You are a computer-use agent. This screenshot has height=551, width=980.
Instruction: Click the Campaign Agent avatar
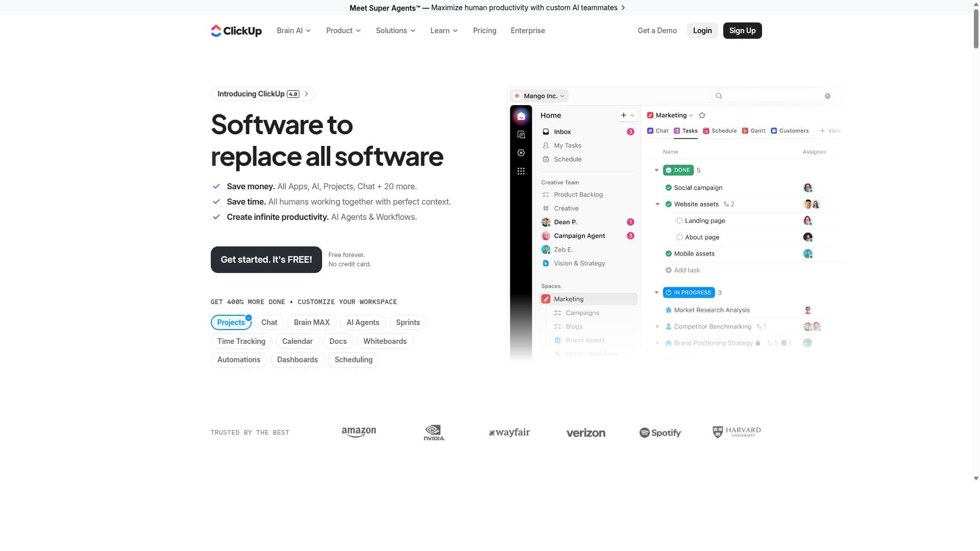546,236
